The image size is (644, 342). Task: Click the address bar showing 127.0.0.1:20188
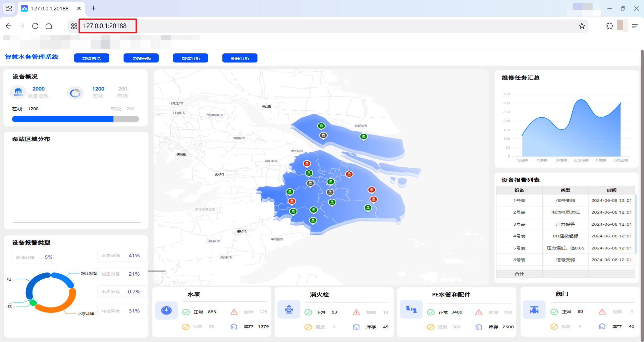coord(107,26)
